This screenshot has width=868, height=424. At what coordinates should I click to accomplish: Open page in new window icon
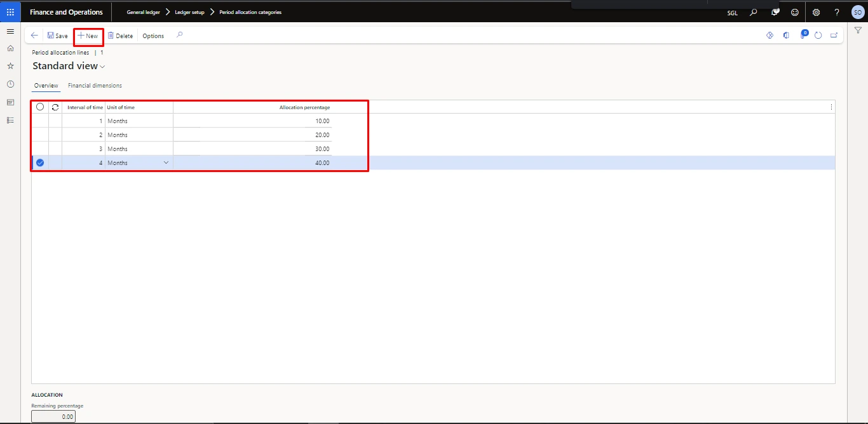[834, 36]
